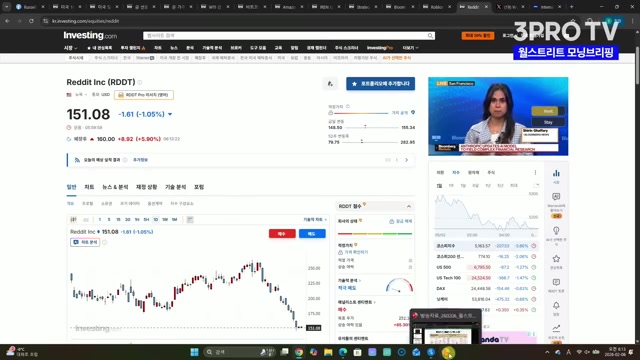Screen dimensions: 640x360
Task: Click the expand chart icon in market widget
Action: [536, 186]
